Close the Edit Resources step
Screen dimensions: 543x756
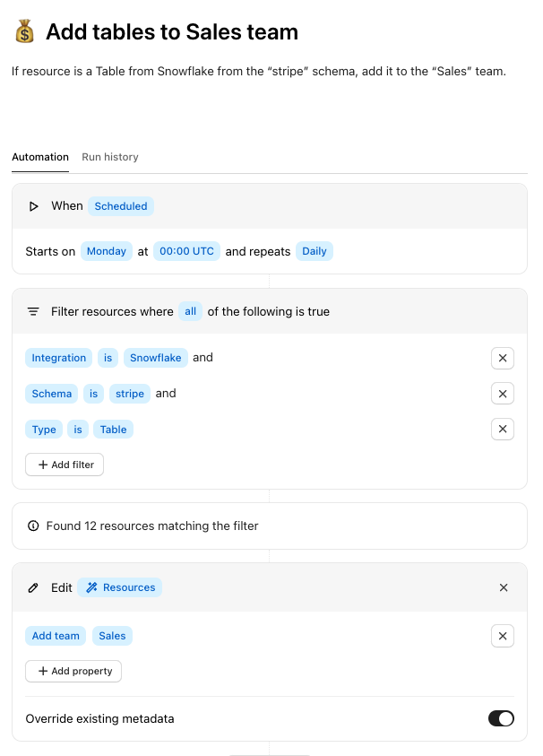504,587
